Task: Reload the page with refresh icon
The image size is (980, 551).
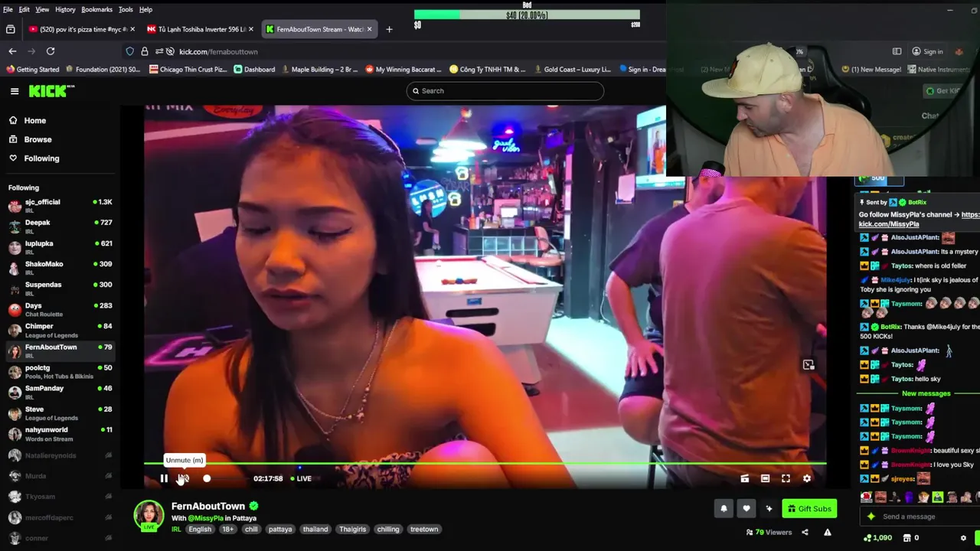Action: (51, 51)
